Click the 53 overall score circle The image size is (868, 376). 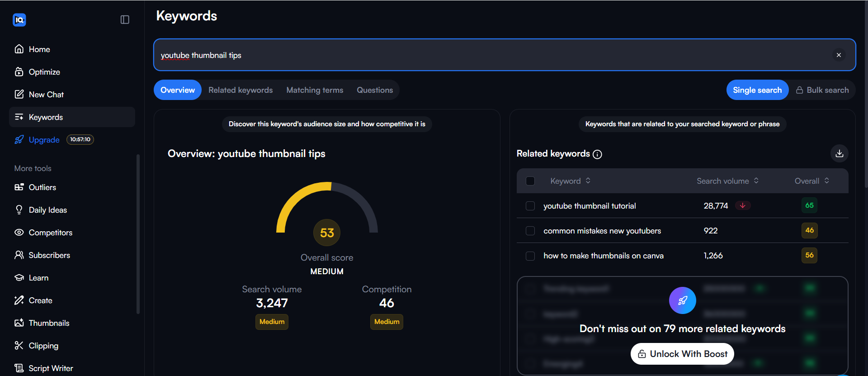point(327,233)
